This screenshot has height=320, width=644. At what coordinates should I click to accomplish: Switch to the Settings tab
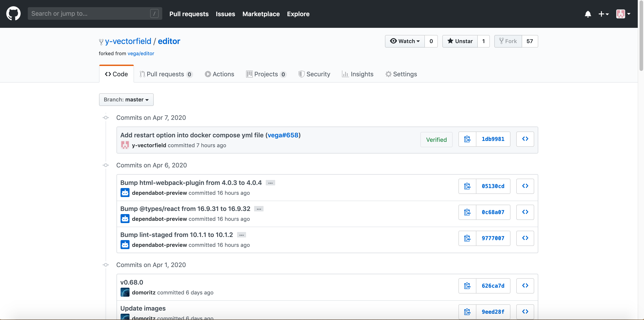click(x=401, y=74)
